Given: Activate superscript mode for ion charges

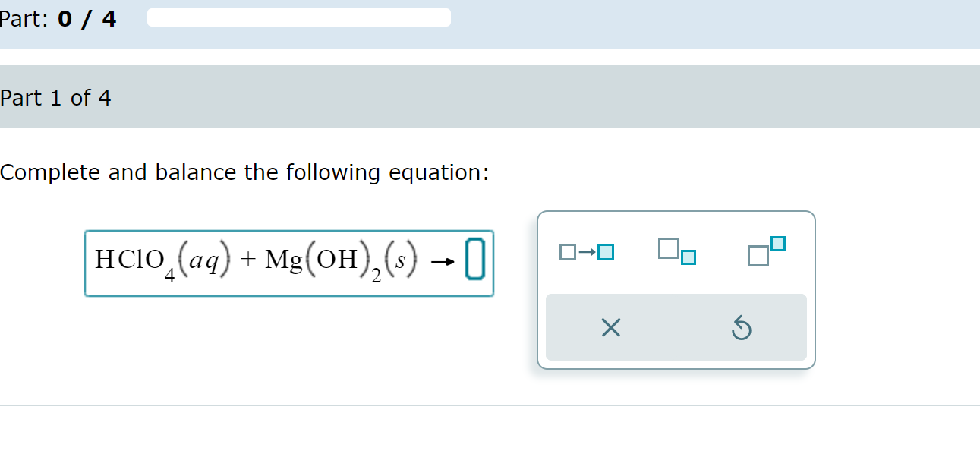Looking at the screenshot, I should (x=767, y=247).
